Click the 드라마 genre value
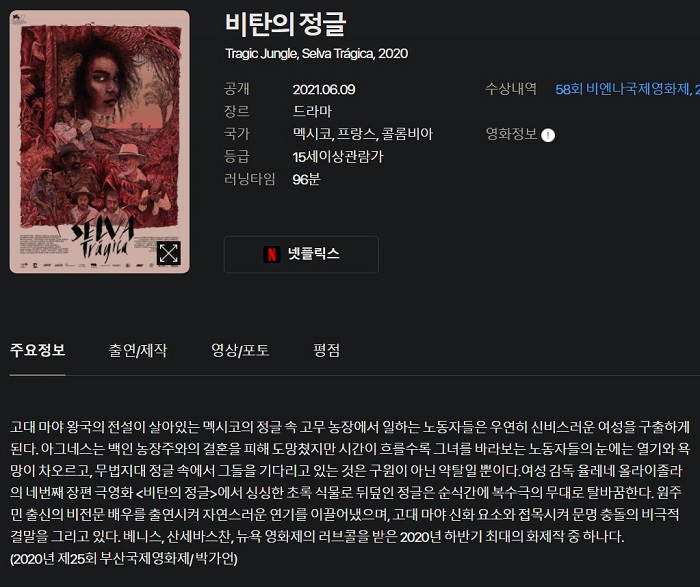 (x=312, y=111)
